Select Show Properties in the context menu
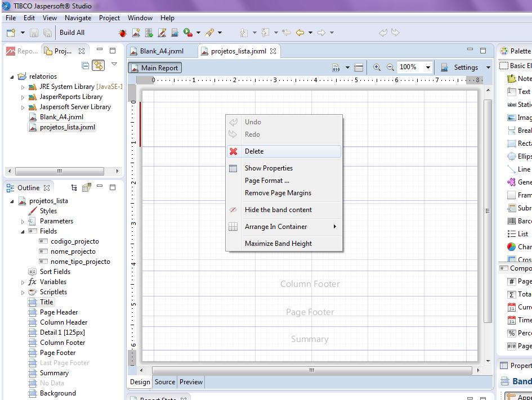Image resolution: width=532 pixels, height=400 pixels. click(x=284, y=168)
